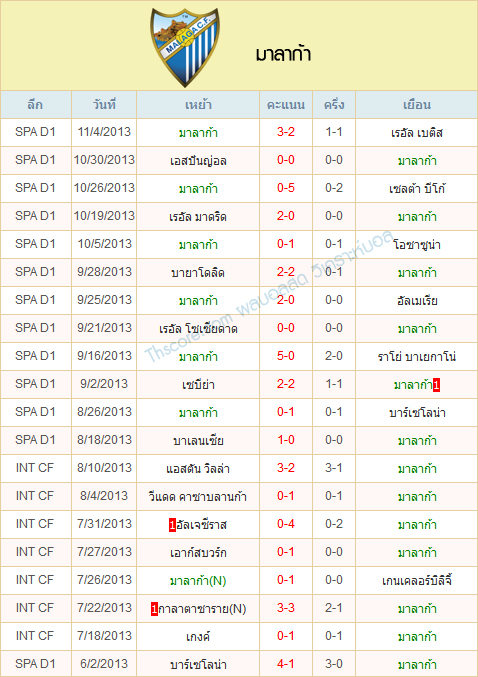Open home team บาเลนเซีย
Viewport: 478px width, 677px height.
(x=198, y=440)
